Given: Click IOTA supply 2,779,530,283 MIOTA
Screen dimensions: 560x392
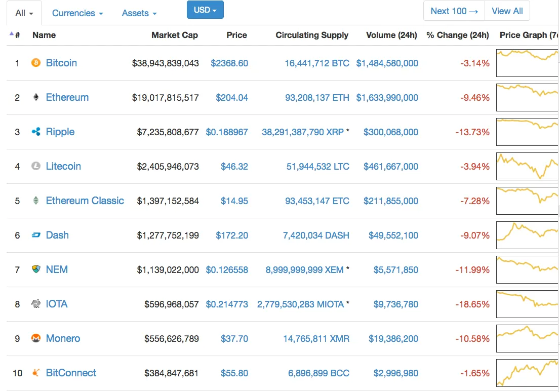Looking at the screenshot, I should (x=300, y=304).
